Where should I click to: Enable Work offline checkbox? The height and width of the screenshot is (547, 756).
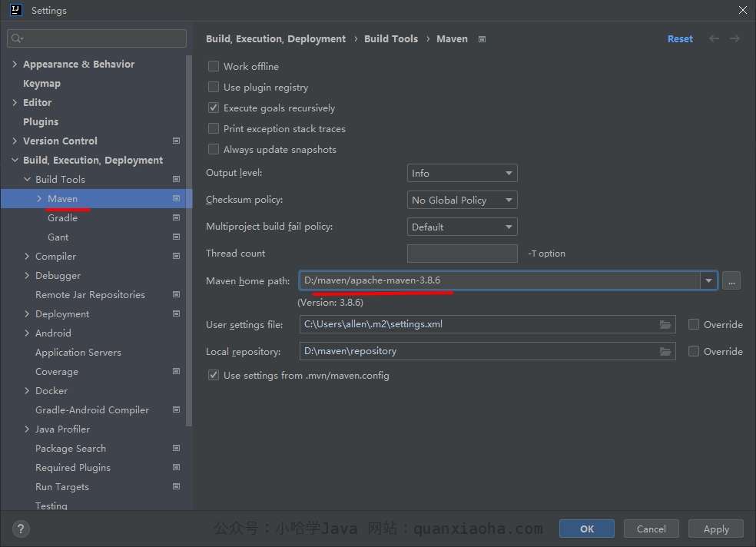coord(213,66)
